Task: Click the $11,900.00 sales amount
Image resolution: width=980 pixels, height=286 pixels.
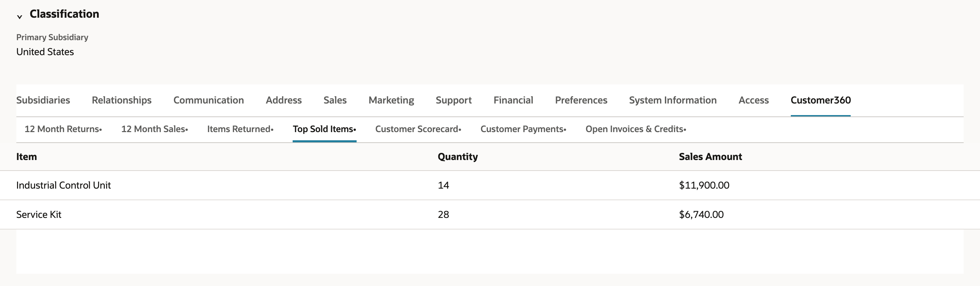Action: pos(704,185)
